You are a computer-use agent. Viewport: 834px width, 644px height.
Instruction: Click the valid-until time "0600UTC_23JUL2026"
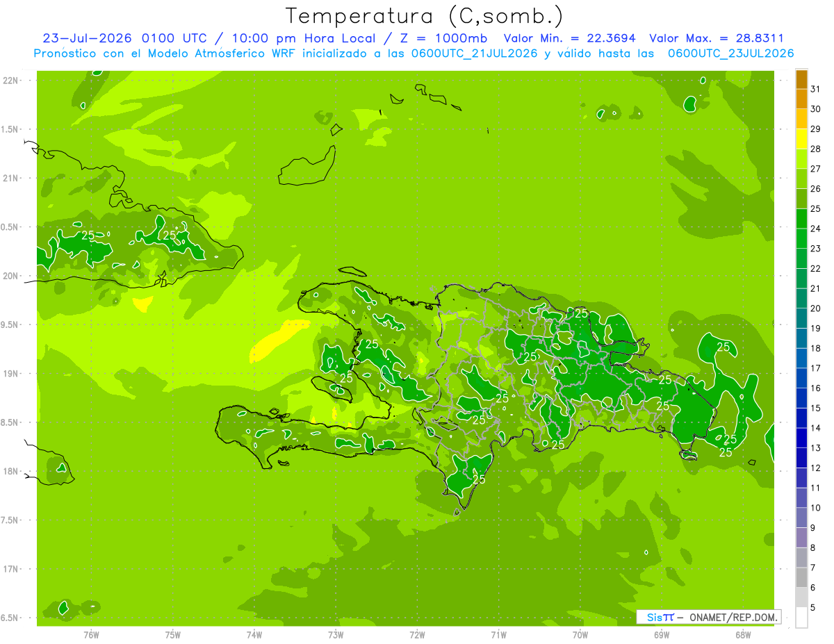730,53
